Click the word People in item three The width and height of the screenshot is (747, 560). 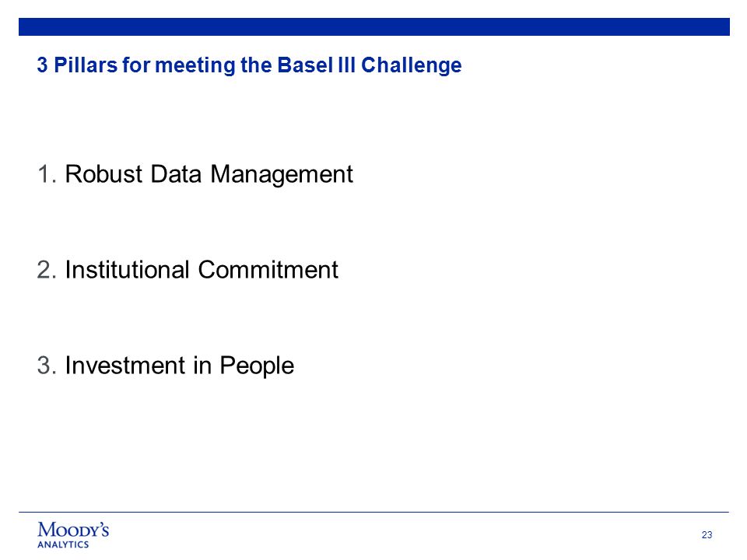[x=256, y=366]
